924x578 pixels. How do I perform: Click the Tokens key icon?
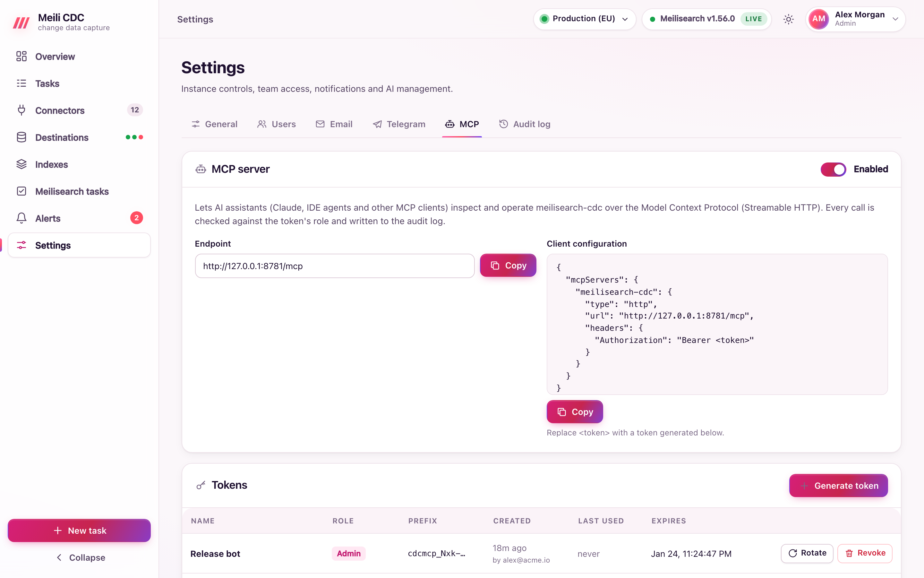tap(201, 485)
